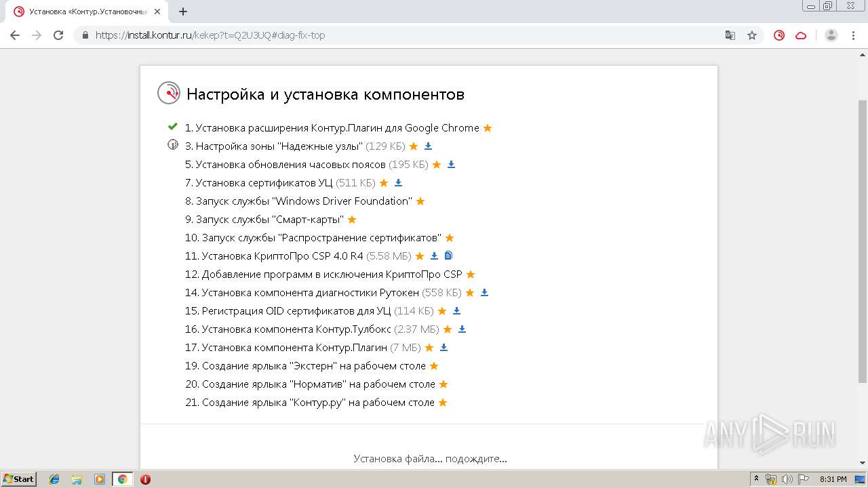Download the Контур.Тулбокс component
This screenshot has width=868, height=488.
[x=462, y=329]
